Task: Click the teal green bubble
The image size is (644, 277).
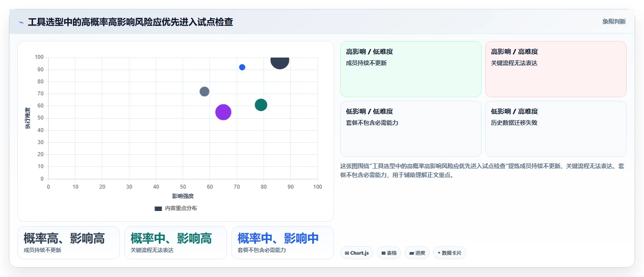Action: (261, 105)
